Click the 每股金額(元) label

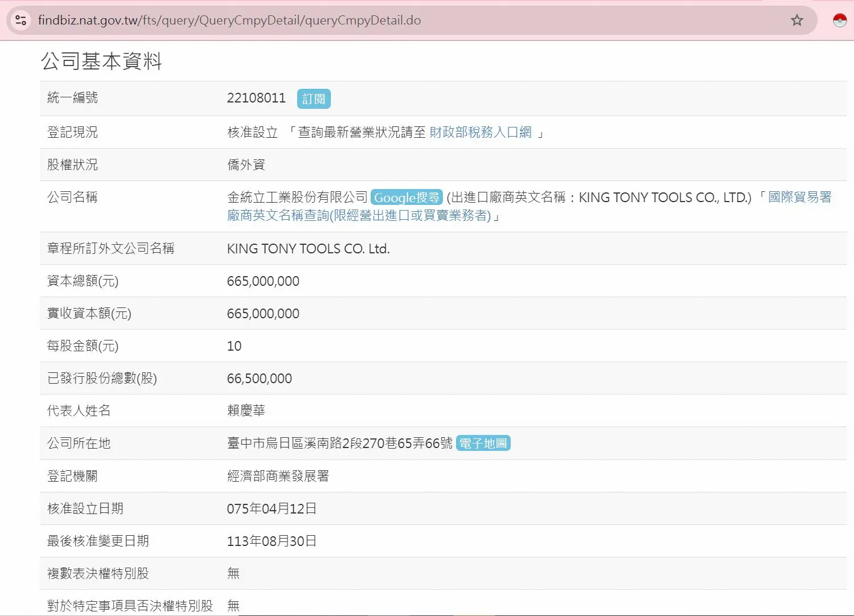(83, 346)
